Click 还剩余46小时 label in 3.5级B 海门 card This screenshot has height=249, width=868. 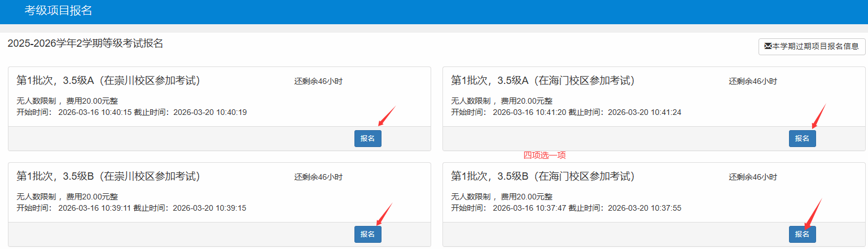point(752,177)
